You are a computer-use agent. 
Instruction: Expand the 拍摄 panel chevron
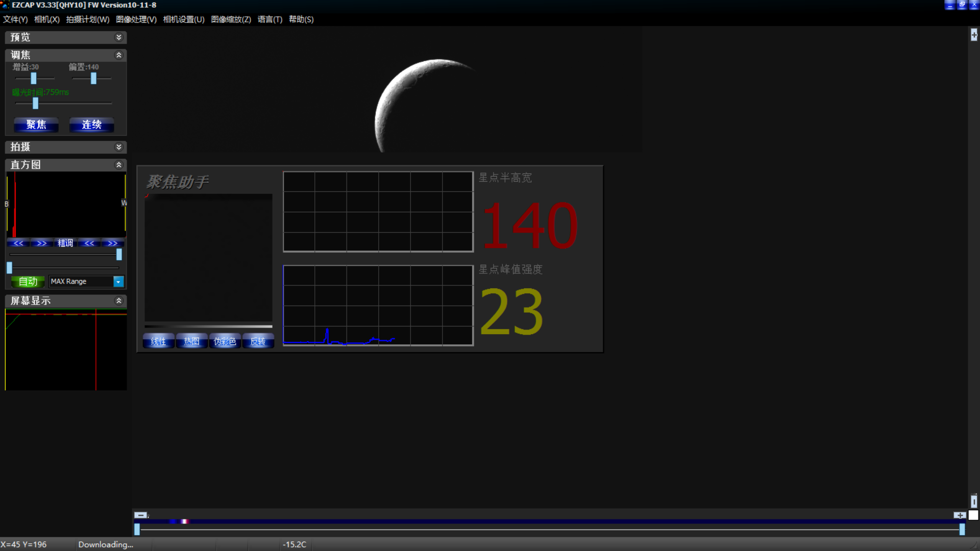point(119,147)
